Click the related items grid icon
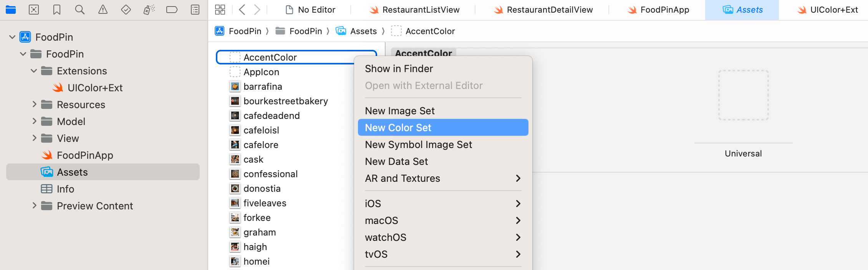868x270 pixels. [x=220, y=10]
